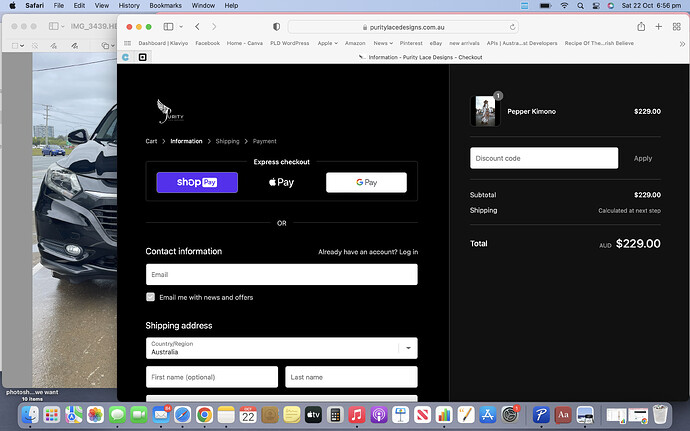Click the Purity logo on checkout page
Screen dimensions: 690x431
point(170,111)
